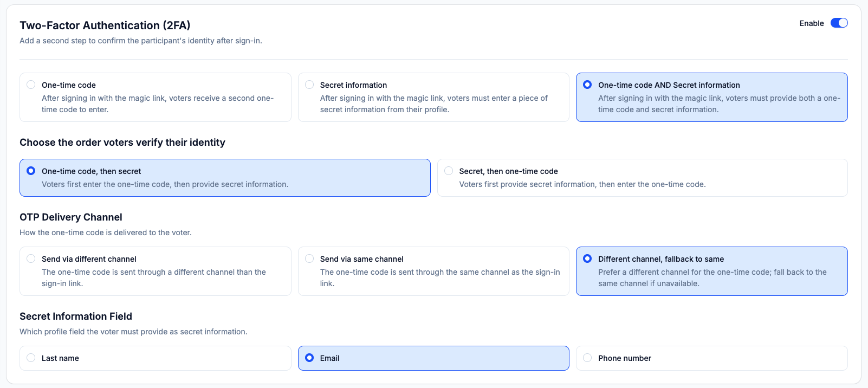Image resolution: width=868 pixels, height=388 pixels.
Task: Select "Send via same channel" delivery option
Action: (x=309, y=259)
